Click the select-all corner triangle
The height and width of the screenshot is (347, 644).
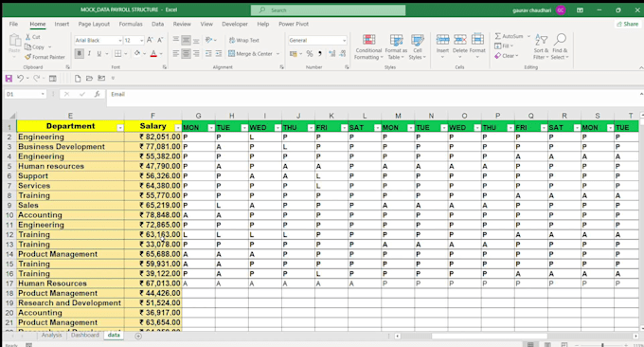[11, 116]
